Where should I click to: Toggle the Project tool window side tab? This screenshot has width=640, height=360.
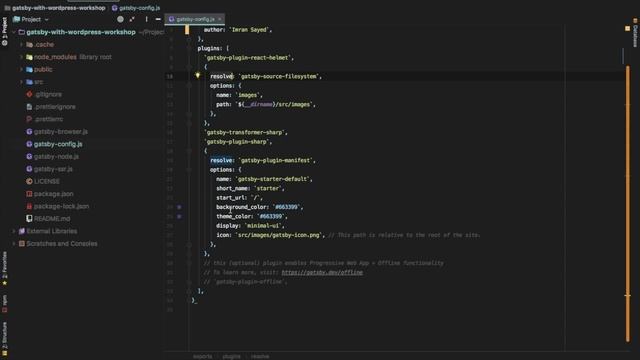[4, 31]
